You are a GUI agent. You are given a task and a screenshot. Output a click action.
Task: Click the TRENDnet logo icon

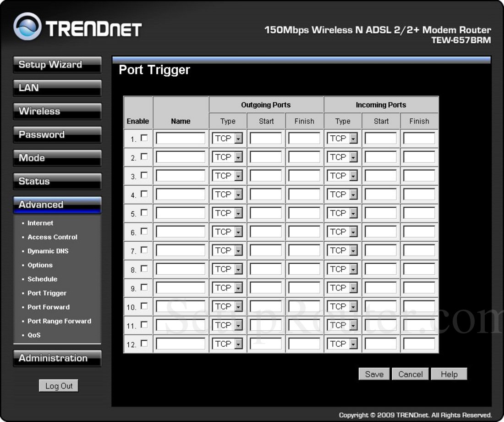[28, 27]
